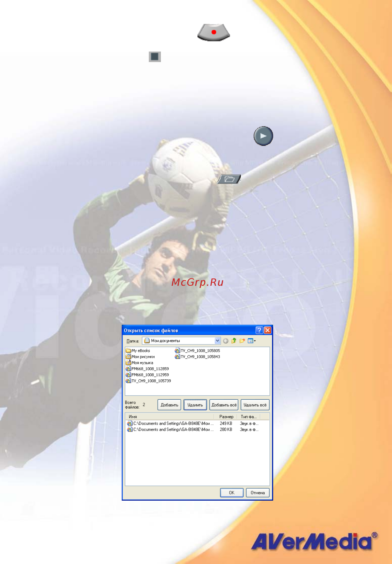392x564 pixels.
Task: Select file TV_CH9_1008_105739
Action: click(x=148, y=381)
